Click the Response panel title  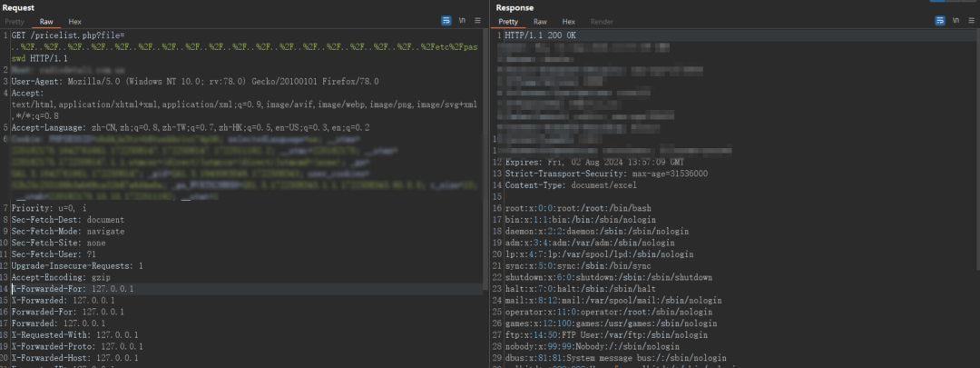point(515,7)
